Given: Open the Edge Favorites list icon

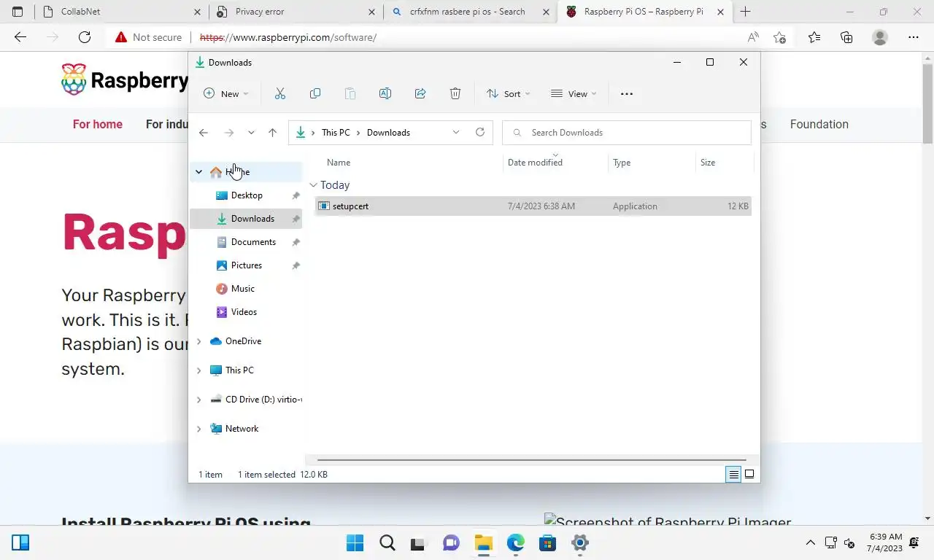Looking at the screenshot, I should (814, 37).
